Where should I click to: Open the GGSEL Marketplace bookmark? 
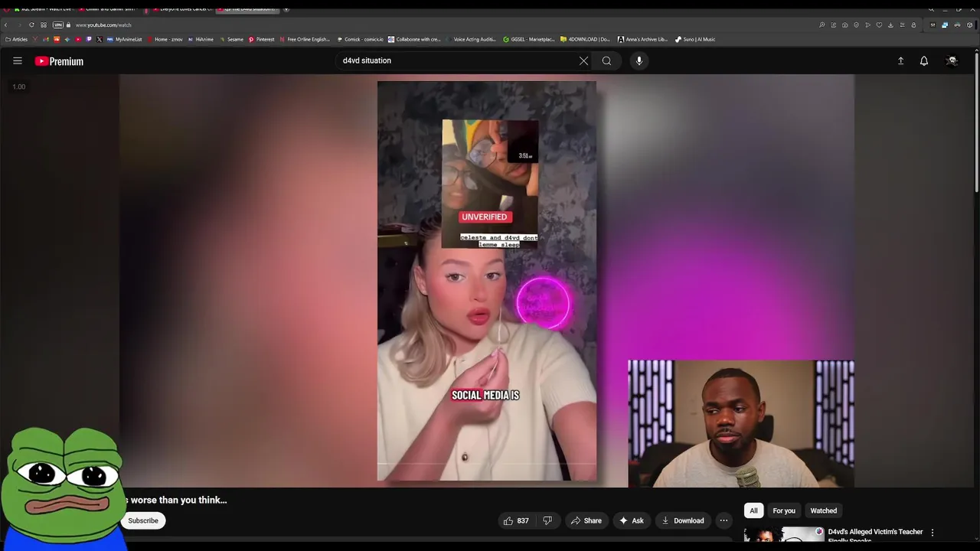click(528, 39)
